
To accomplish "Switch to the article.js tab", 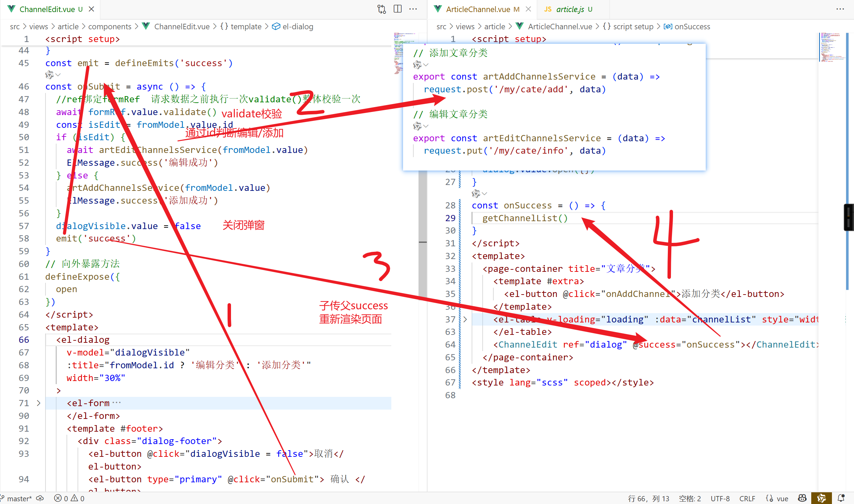I will (570, 9).
